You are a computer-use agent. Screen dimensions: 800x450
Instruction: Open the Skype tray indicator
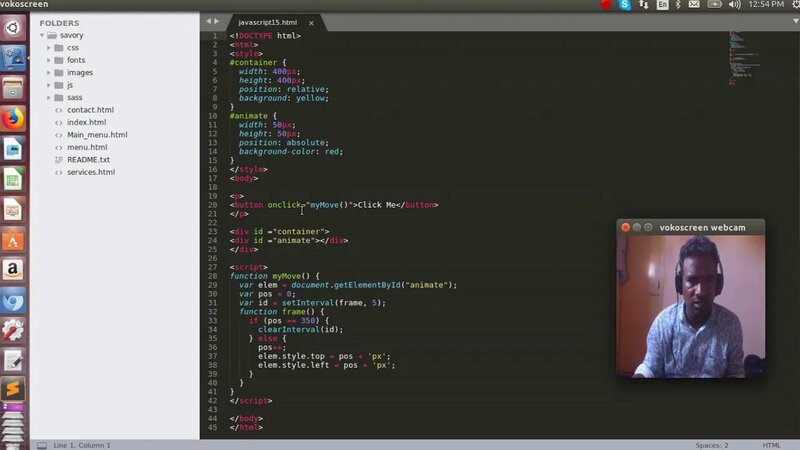click(624, 5)
